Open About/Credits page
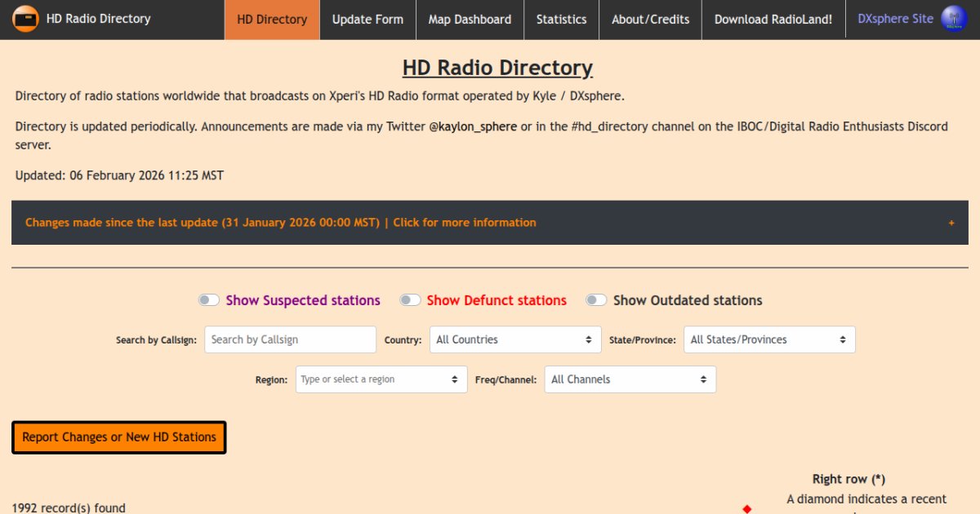The image size is (980, 514). (650, 20)
